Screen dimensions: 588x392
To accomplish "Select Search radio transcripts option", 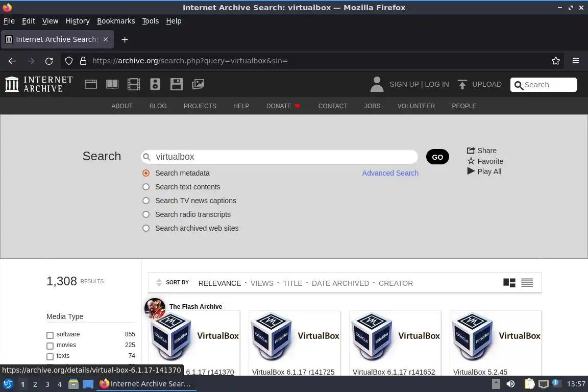I will [x=146, y=214].
